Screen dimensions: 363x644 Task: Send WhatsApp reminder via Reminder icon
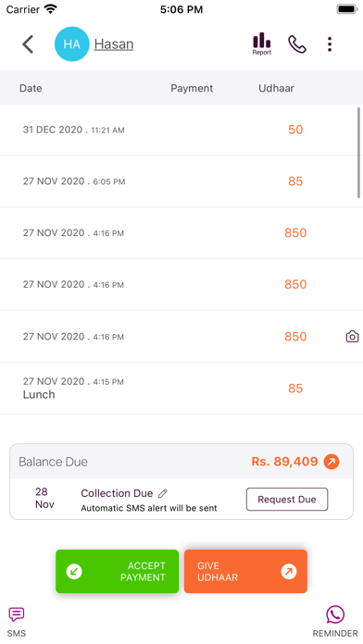coord(335,622)
